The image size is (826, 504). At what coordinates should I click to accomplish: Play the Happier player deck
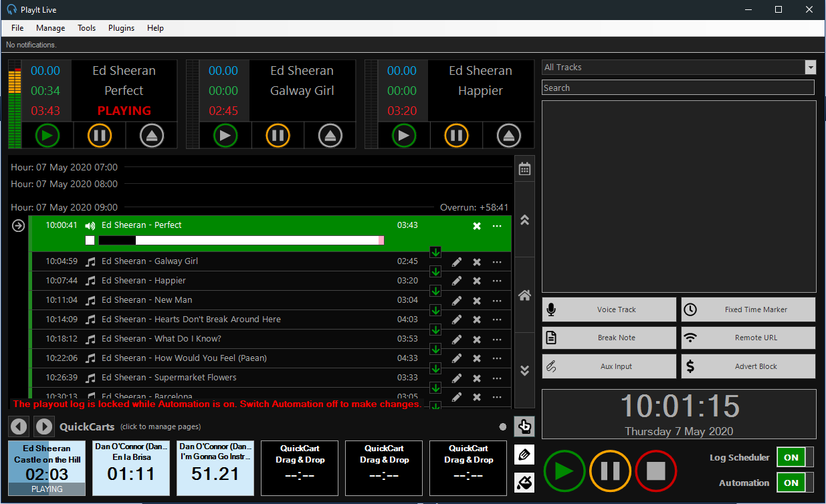tap(404, 135)
